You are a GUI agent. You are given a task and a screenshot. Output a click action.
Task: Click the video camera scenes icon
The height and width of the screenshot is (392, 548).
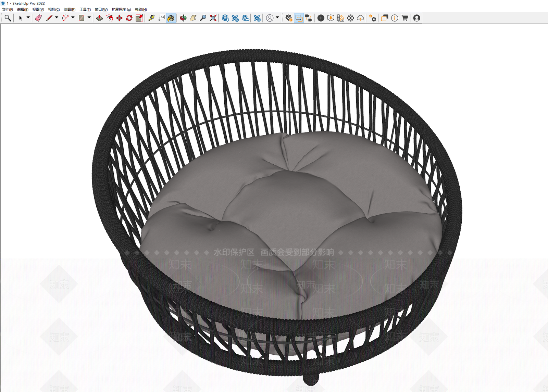309,18
